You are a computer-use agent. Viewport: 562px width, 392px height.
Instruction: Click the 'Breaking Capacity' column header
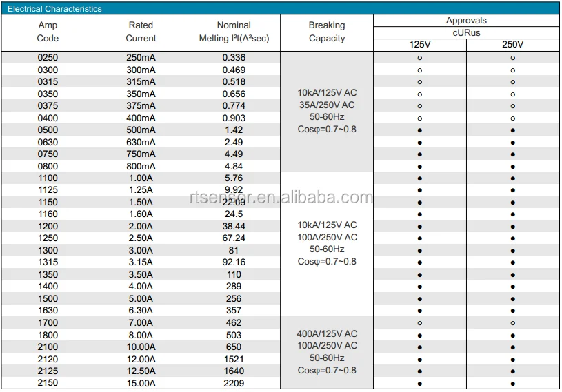[x=327, y=32]
